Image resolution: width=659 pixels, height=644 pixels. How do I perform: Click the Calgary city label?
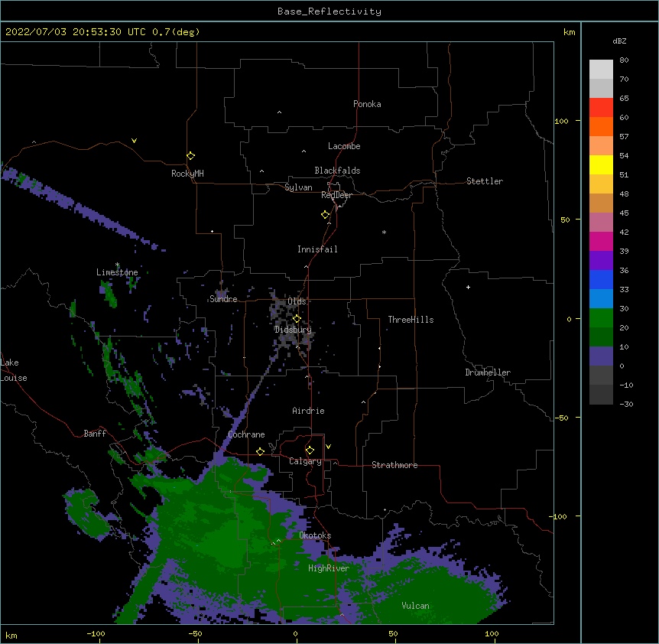[305, 461]
